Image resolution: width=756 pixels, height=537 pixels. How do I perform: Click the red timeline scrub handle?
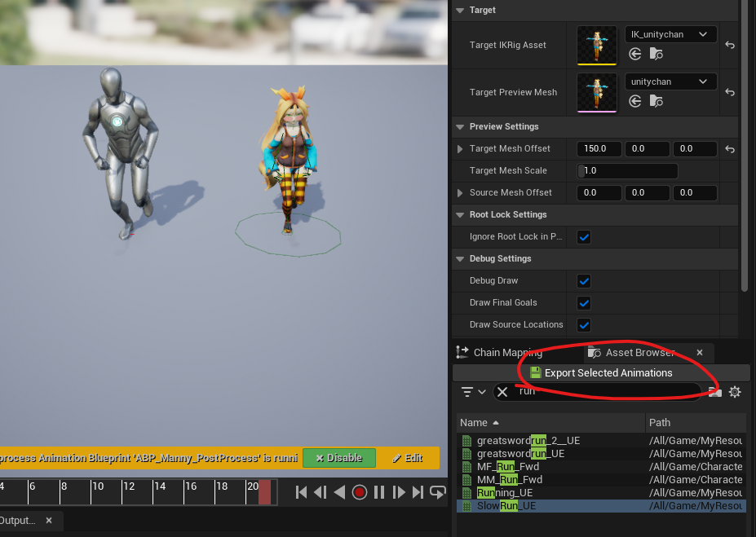(x=265, y=491)
